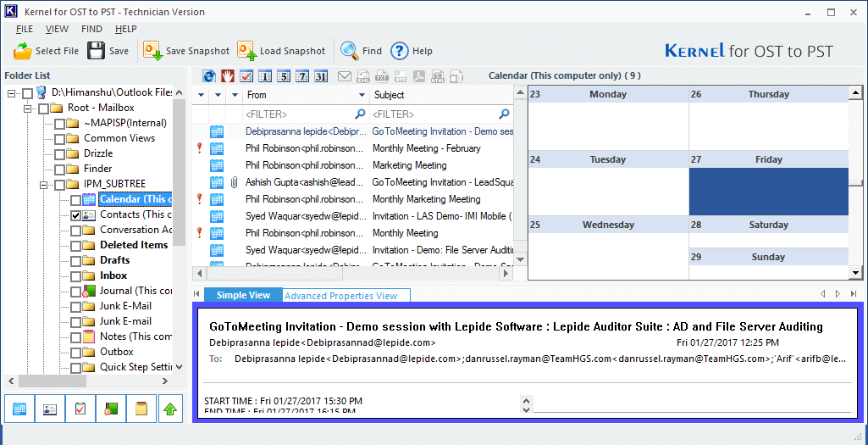
Task: Check the Finder folder checkbox
Action: (x=59, y=169)
